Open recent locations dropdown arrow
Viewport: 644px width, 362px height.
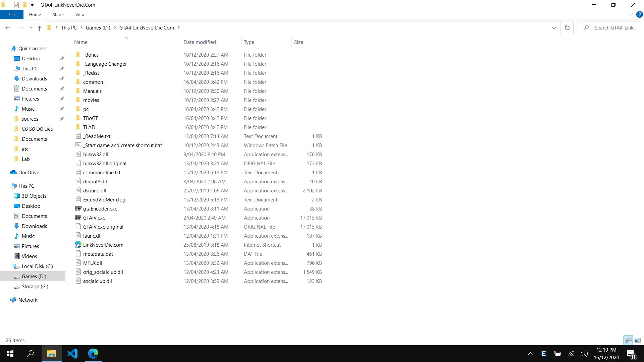pos(31,28)
